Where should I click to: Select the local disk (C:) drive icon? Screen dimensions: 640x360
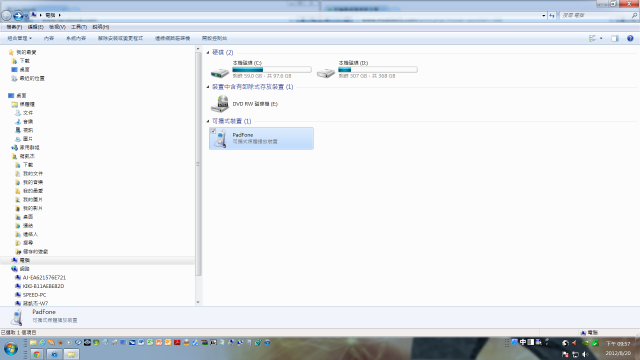point(220,72)
